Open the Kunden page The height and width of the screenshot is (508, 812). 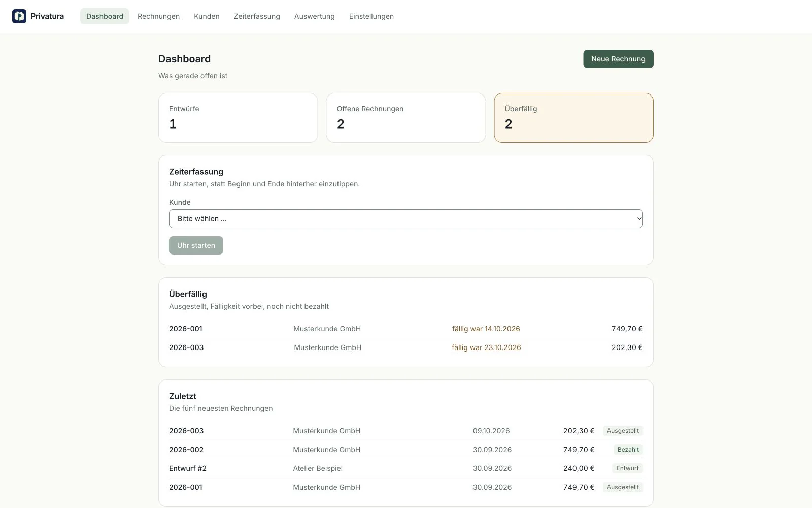pos(207,16)
